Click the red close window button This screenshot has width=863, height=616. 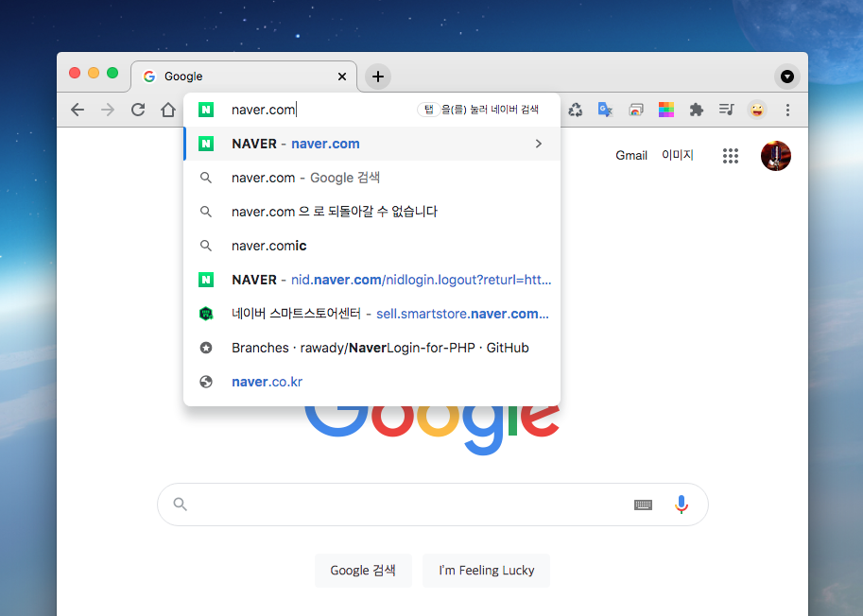[75, 73]
